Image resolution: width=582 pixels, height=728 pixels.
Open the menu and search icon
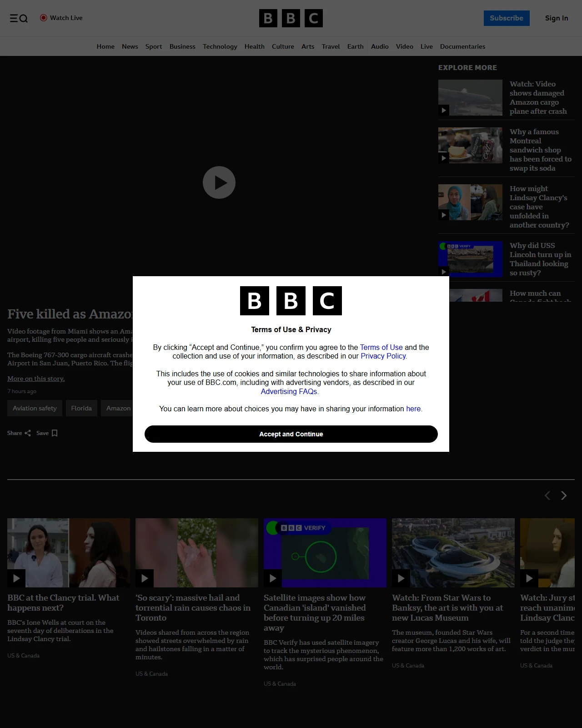(19, 18)
